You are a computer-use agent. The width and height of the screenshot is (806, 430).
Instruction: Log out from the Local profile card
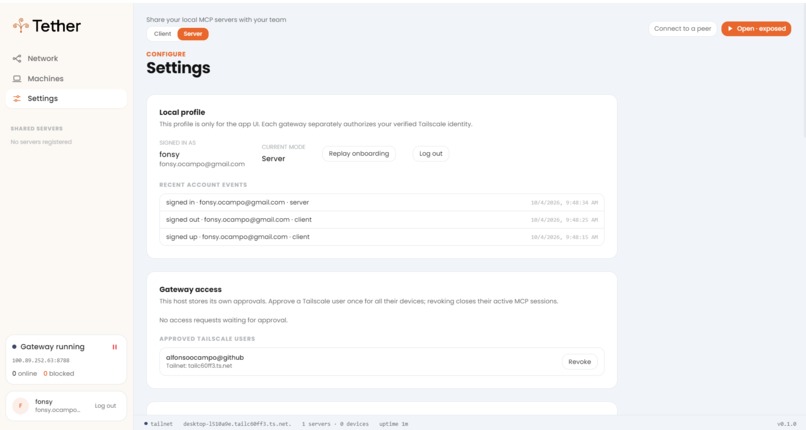431,154
